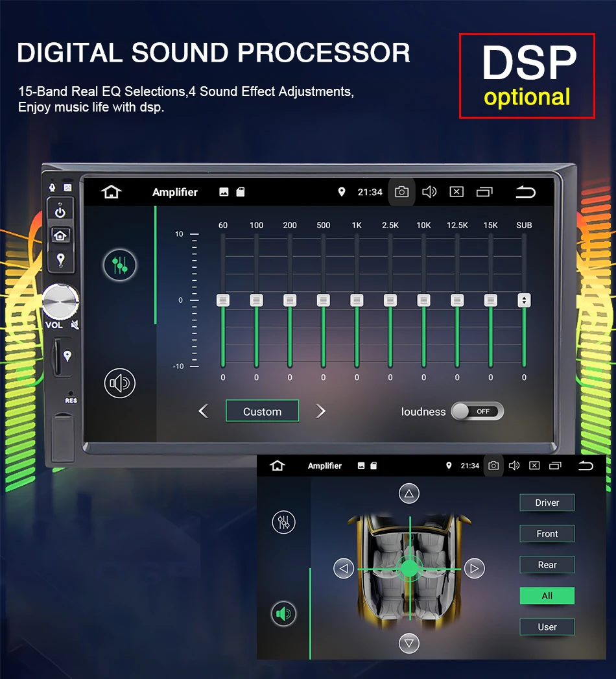Move sound focus backward with down arrow
The height and width of the screenshot is (679, 616).
pyautogui.click(x=409, y=643)
